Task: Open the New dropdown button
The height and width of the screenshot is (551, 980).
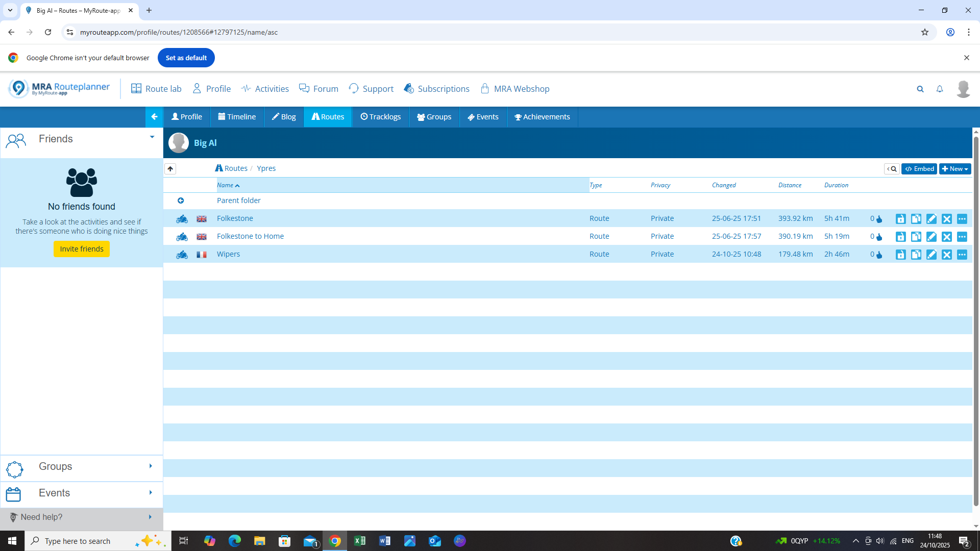Action: [x=954, y=169]
